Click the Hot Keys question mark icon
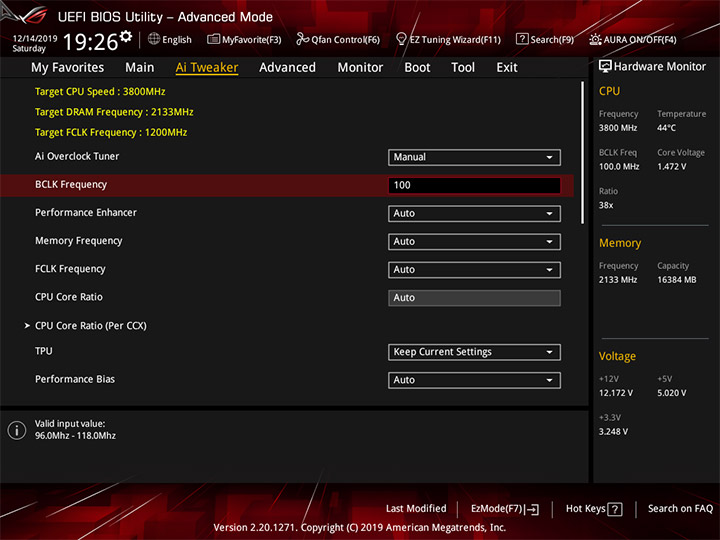Screen dimensions: 720x540 614,509
